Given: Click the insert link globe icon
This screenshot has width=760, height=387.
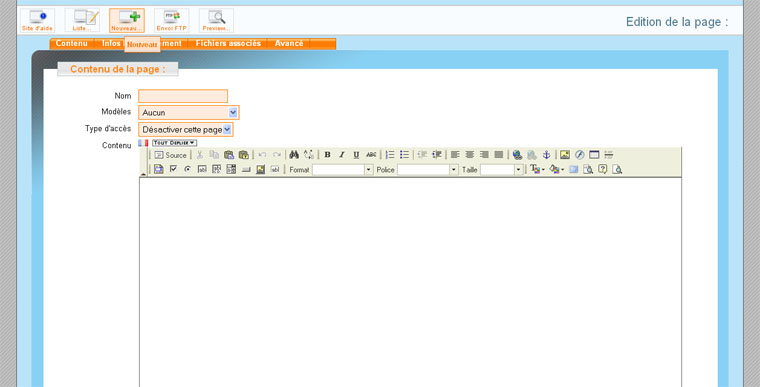Looking at the screenshot, I should click(x=517, y=155).
